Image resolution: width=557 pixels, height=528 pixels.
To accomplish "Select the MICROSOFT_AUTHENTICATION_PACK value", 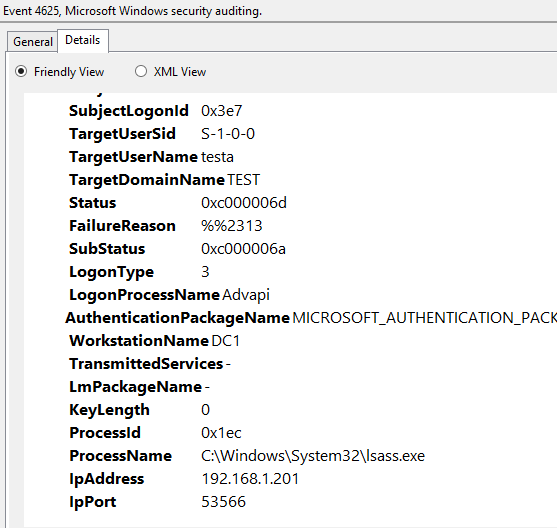I will click(x=424, y=318).
